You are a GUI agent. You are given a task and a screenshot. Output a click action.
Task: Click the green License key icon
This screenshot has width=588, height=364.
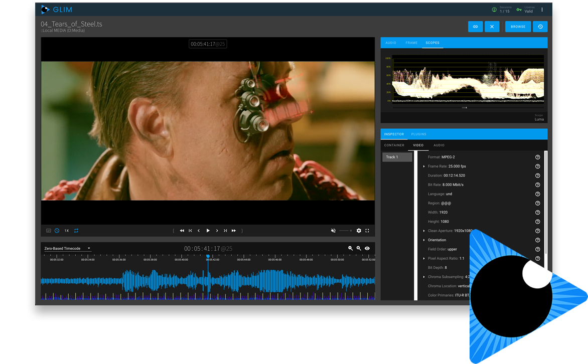519,10
